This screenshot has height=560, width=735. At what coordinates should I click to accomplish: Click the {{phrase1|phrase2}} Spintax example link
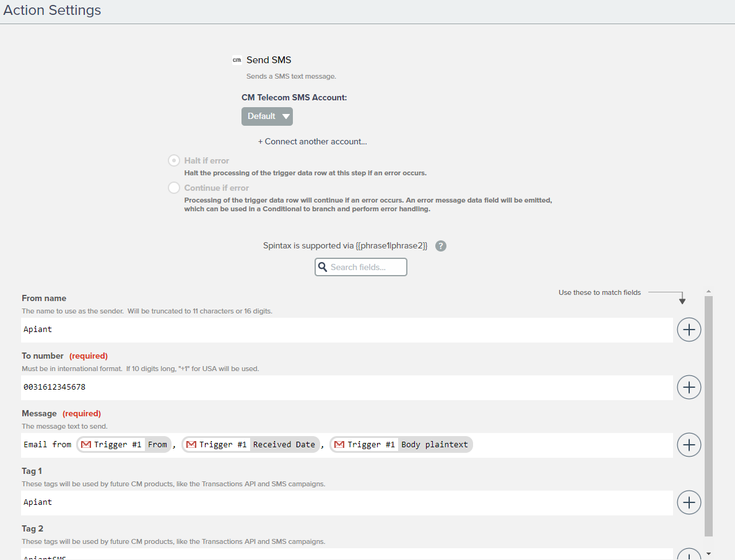pyautogui.click(x=391, y=246)
